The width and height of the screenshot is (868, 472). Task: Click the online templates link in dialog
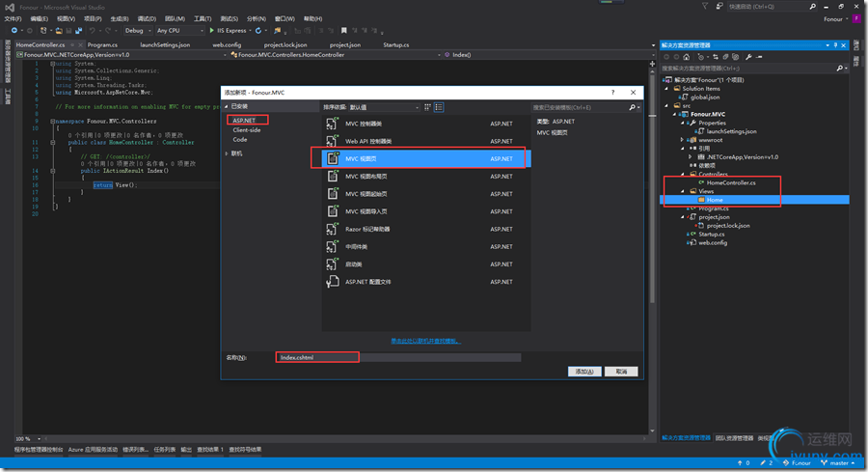tap(425, 340)
